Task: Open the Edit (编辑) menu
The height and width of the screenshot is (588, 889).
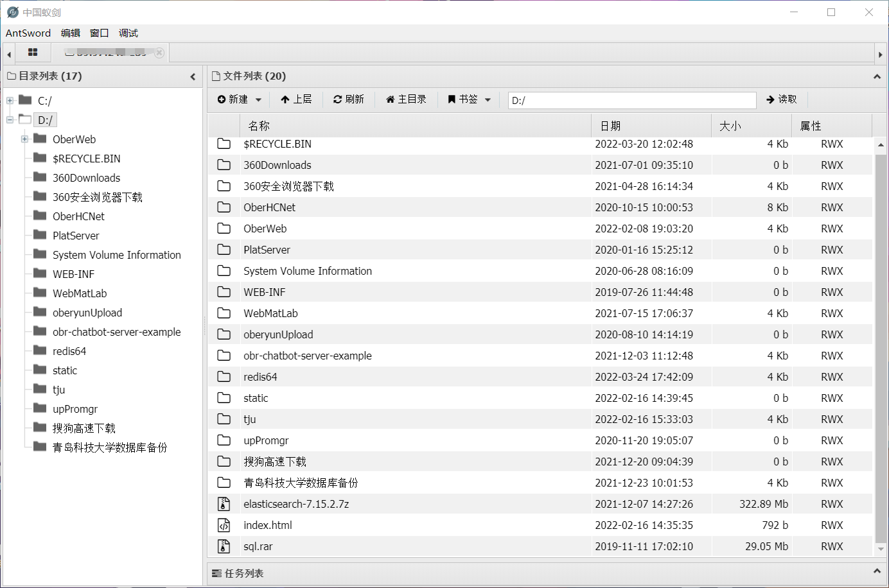Action: [71, 33]
